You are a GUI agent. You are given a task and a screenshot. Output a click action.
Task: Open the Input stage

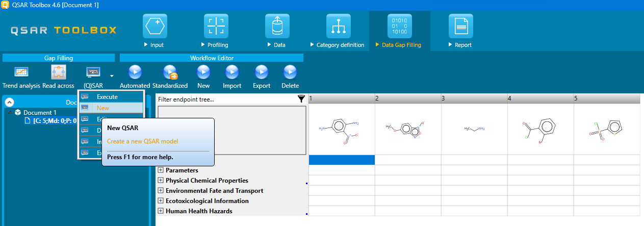tap(155, 26)
